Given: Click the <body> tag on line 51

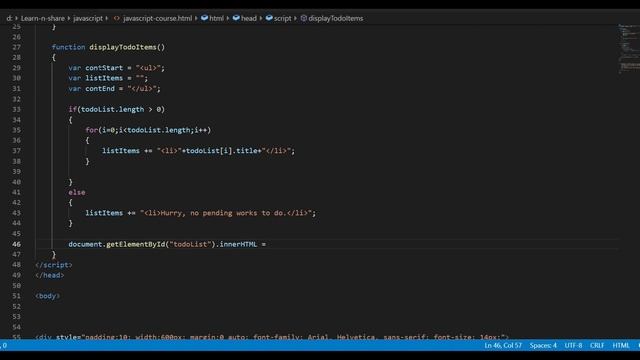Looking at the screenshot, I should tap(47, 296).
